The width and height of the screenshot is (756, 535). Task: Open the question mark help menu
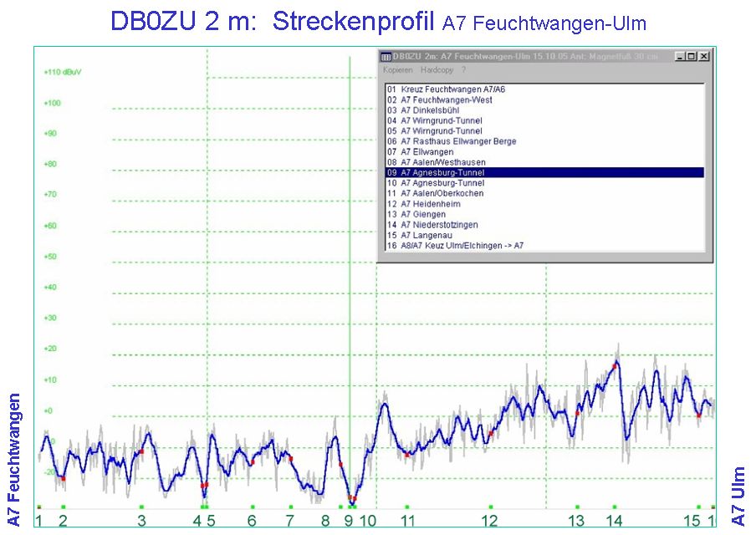point(463,70)
